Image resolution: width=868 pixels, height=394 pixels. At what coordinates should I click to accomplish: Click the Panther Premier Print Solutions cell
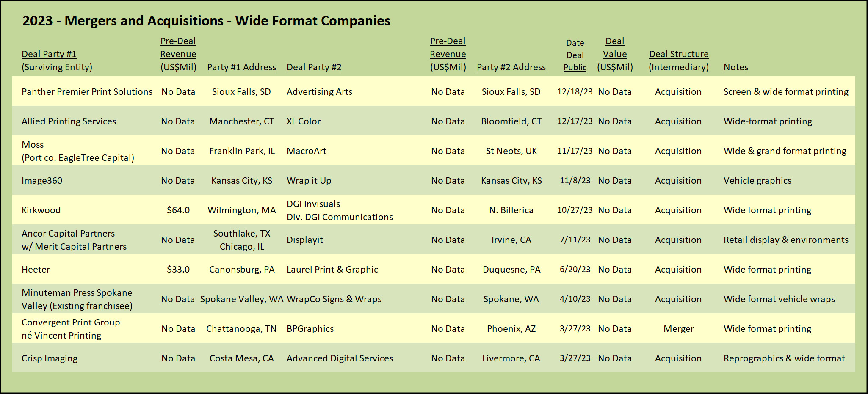tap(87, 92)
